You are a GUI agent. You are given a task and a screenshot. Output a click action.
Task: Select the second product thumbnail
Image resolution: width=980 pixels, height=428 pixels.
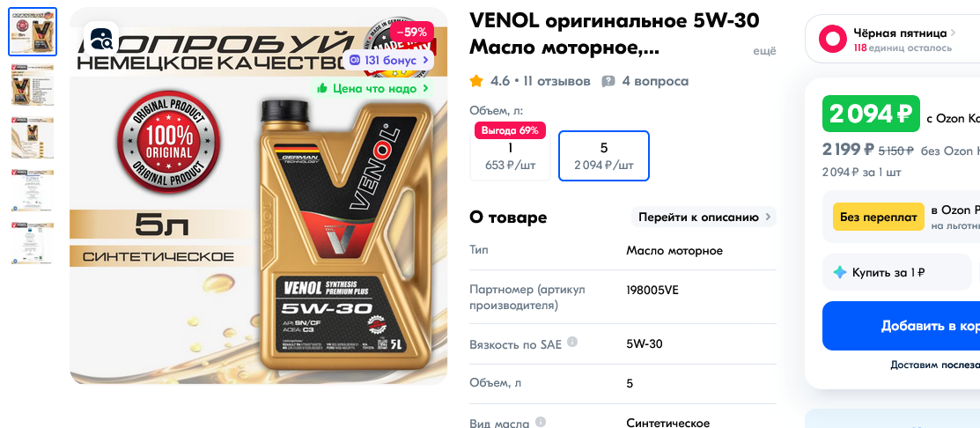pos(33,85)
